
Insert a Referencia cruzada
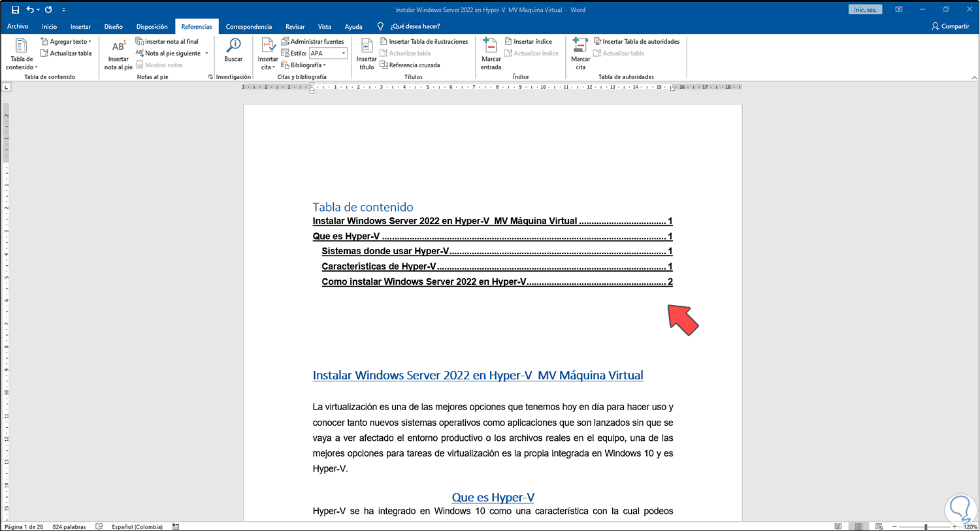(410, 65)
